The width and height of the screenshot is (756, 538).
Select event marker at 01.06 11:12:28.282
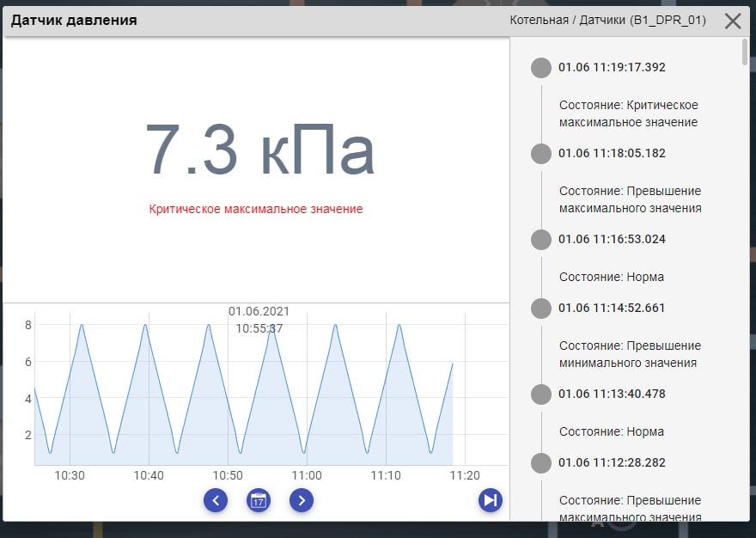pos(541,462)
